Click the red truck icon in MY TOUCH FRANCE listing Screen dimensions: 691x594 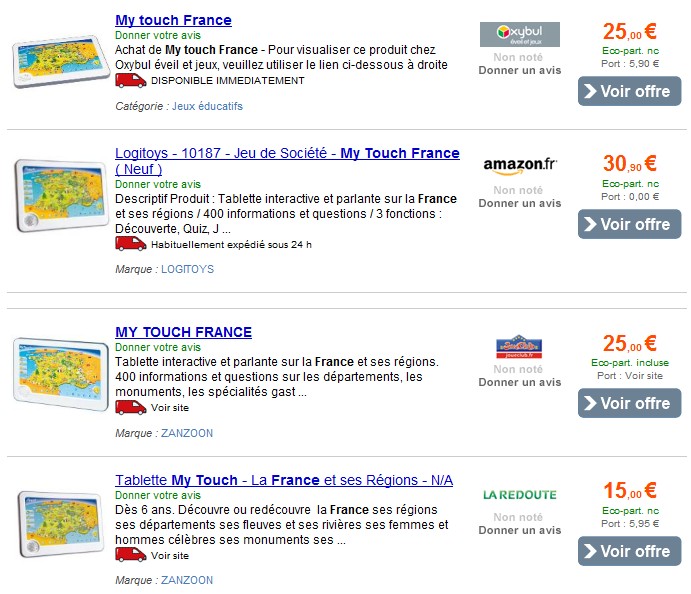point(130,408)
